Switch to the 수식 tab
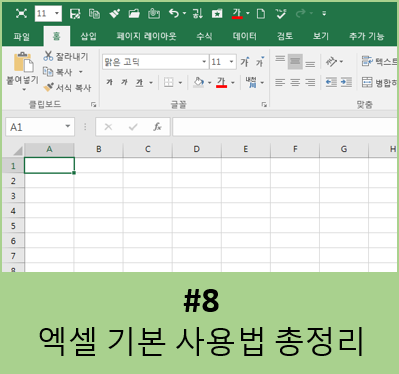 coord(204,36)
